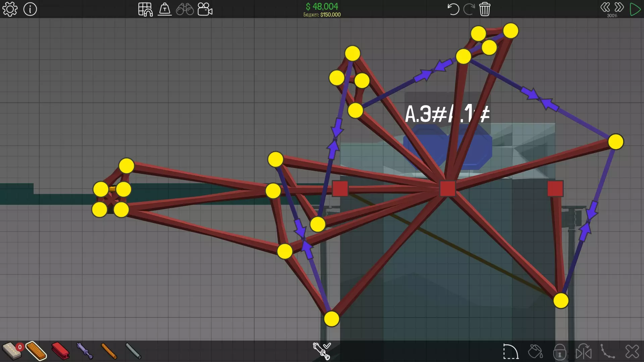The image size is (644, 362).
Task: Start simulation with green play button
Action: pyautogui.click(x=635, y=9)
